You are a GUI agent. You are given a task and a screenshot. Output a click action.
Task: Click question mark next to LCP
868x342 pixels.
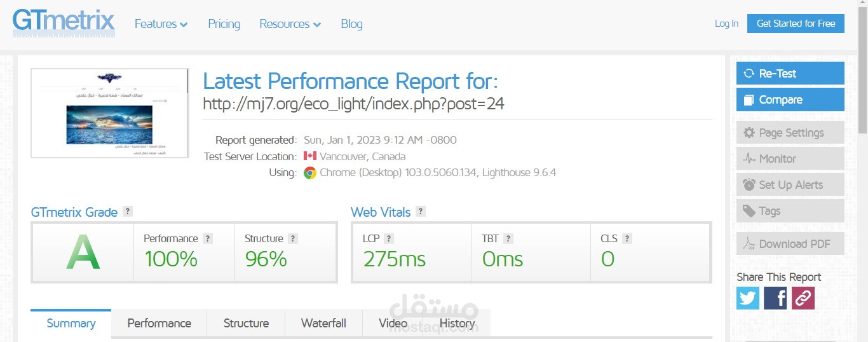pyautogui.click(x=389, y=238)
